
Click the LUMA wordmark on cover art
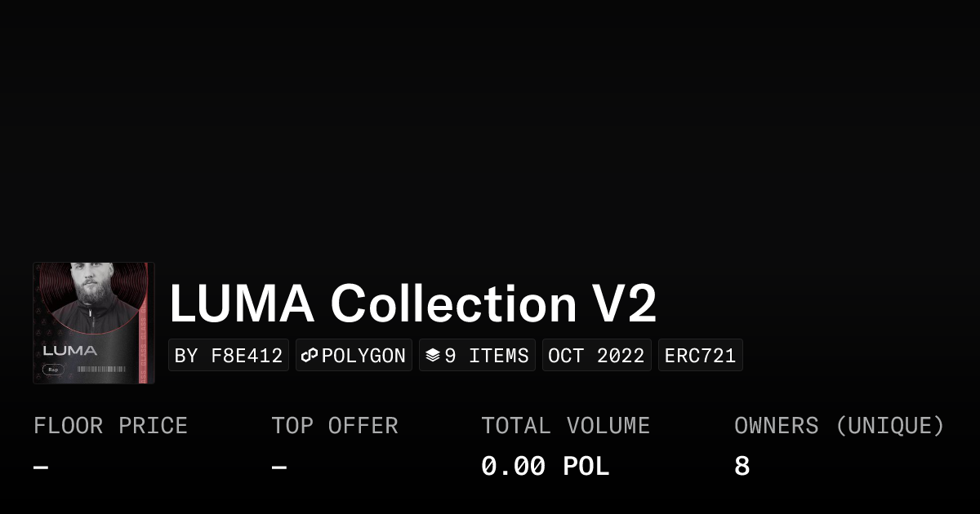pyautogui.click(x=69, y=351)
